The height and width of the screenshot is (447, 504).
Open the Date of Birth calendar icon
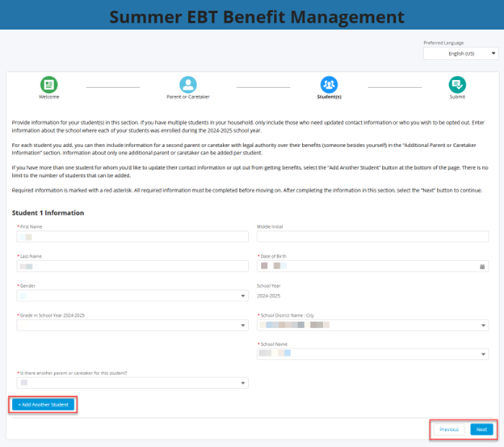482,266
